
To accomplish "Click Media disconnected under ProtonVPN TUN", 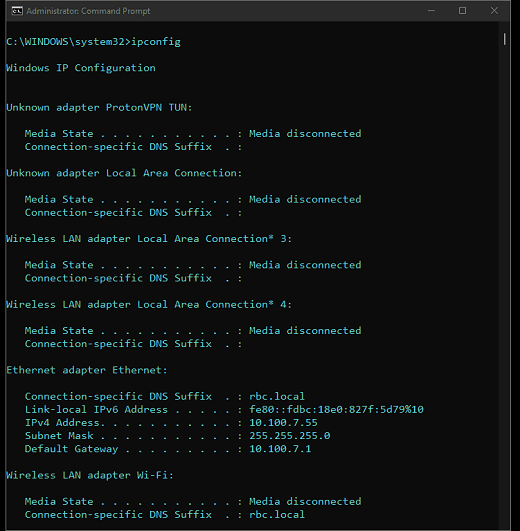I will click(x=305, y=133).
